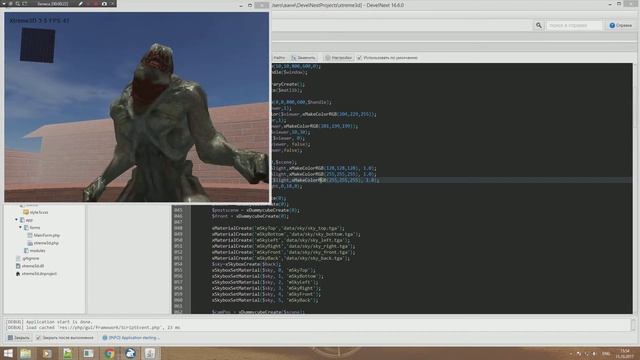The height and width of the screenshot is (360, 640).
Task: Toggle the Использовать по умолчанию checkbox
Action: pos(359,58)
